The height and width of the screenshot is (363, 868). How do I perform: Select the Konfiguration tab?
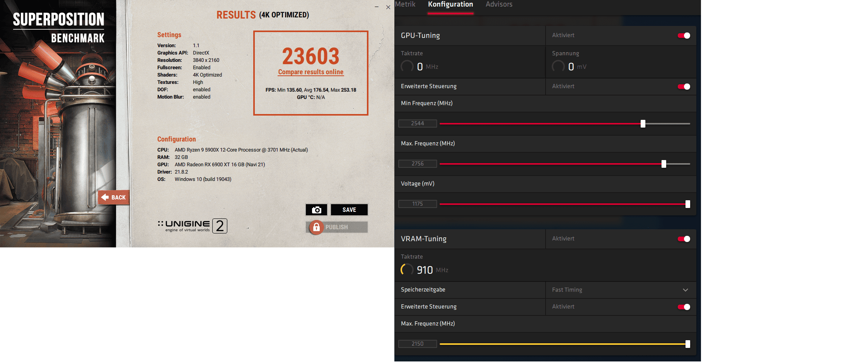[x=450, y=4]
